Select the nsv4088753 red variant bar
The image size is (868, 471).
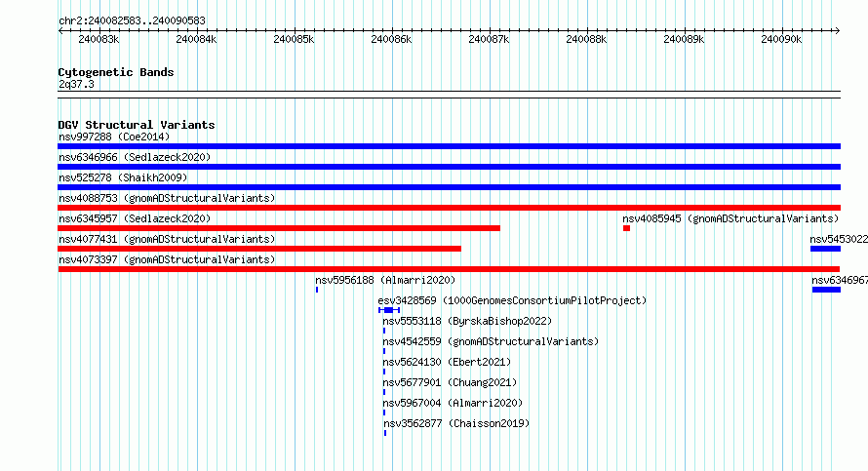pos(449,208)
